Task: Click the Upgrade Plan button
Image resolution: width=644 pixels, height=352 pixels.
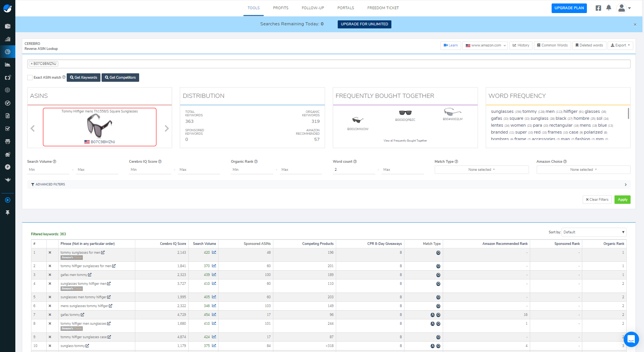Action: pyautogui.click(x=569, y=8)
